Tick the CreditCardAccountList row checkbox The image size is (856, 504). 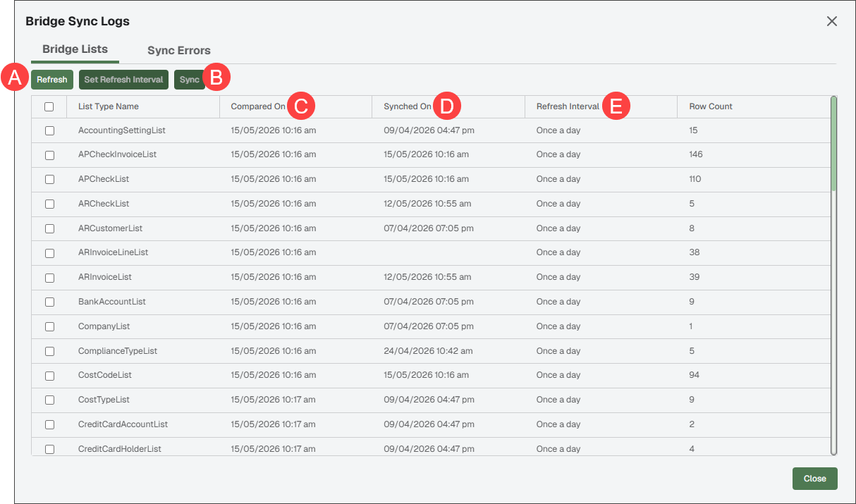(x=49, y=424)
